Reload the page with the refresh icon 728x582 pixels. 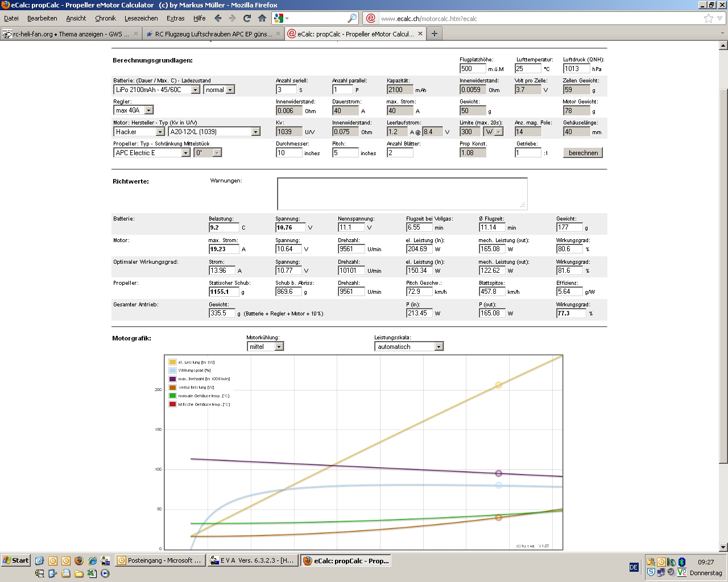[x=247, y=18]
